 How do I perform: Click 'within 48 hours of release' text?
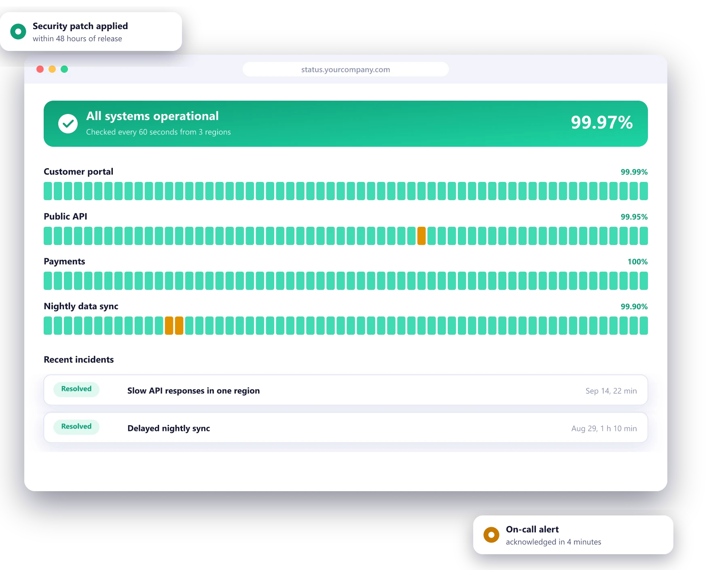point(77,39)
